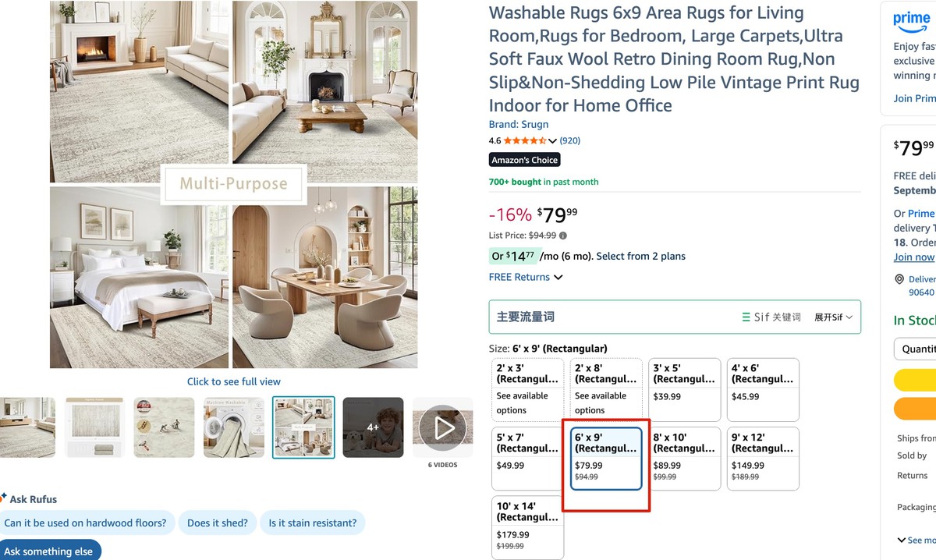Click the star rating icons
Viewport: 936px width, 560px height.
coord(524,141)
